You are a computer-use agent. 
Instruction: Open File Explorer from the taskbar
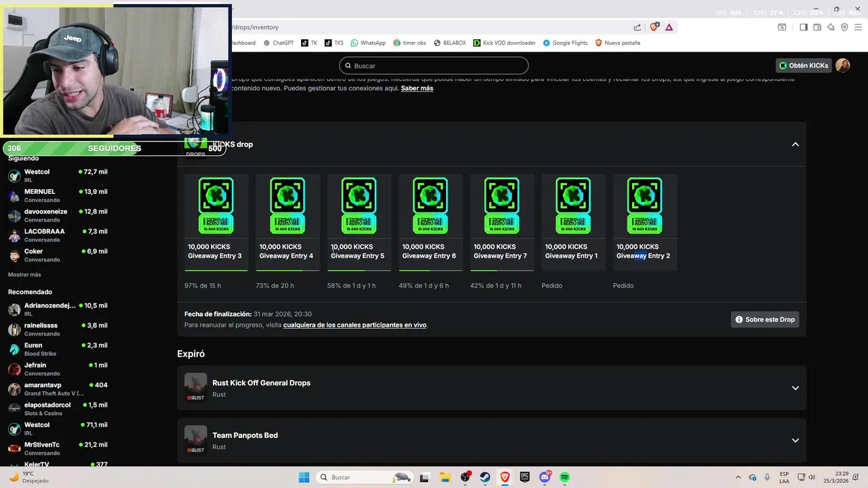click(x=445, y=477)
